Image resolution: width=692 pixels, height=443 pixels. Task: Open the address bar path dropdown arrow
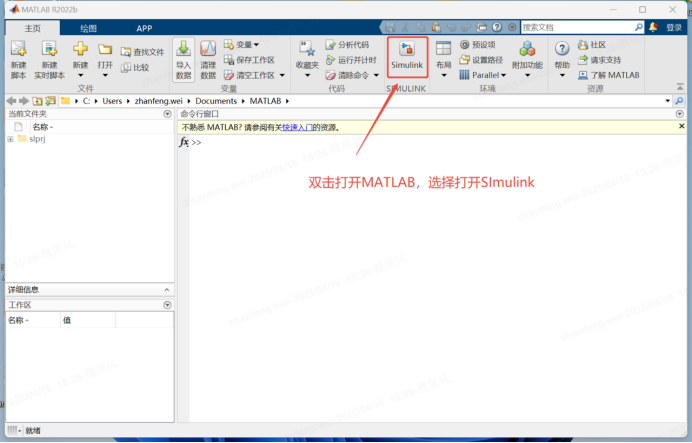coord(668,101)
